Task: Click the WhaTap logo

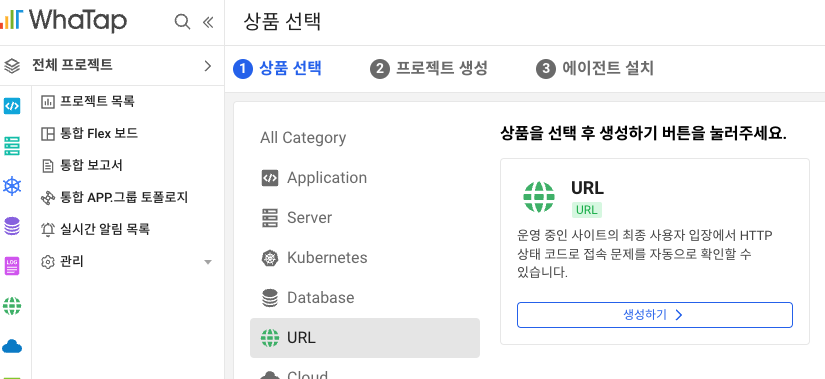Action: pyautogui.click(x=63, y=21)
